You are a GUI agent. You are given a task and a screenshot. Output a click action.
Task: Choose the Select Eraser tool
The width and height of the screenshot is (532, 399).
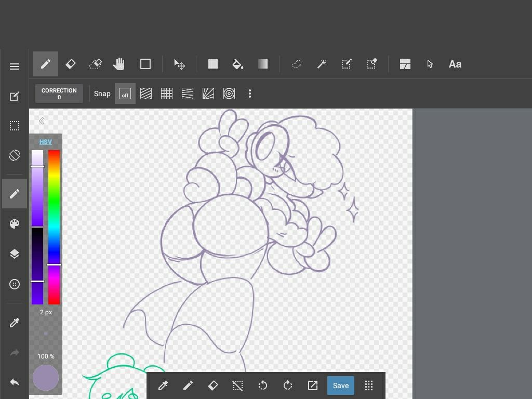click(371, 64)
